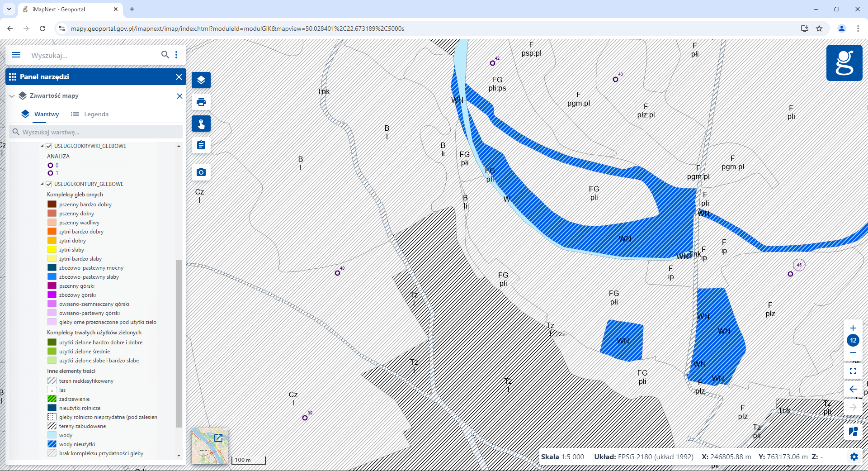Open the clipboard notes tool

tap(201, 145)
